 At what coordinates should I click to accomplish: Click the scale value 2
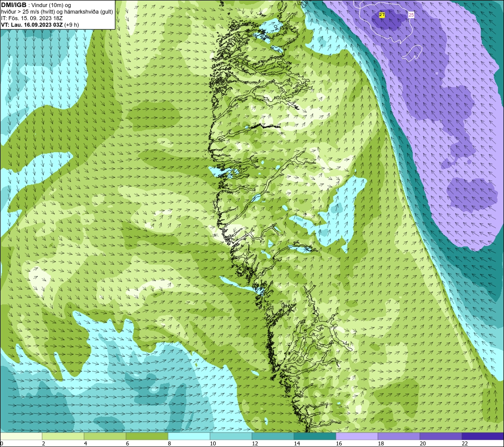[x=43, y=443]
